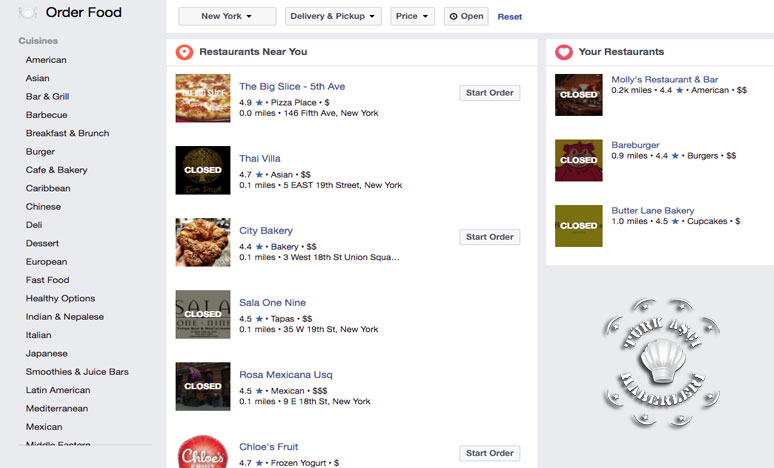Click the Bareburger 4.4 star

pyautogui.click(x=675, y=156)
